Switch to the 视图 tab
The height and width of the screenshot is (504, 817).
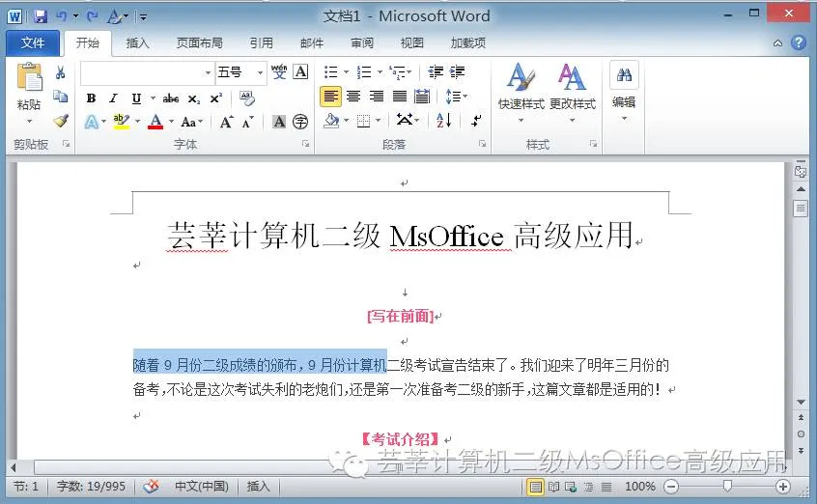tap(411, 42)
